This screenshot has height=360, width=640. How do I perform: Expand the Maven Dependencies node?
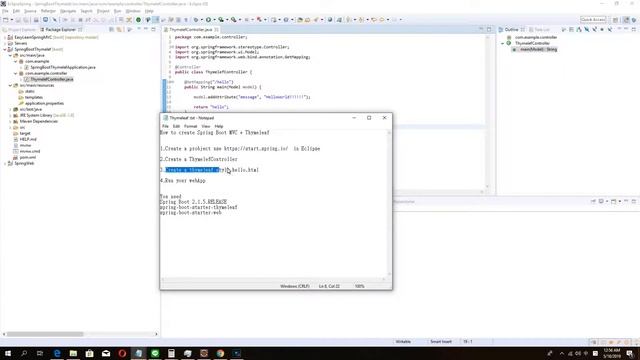(x=10, y=121)
